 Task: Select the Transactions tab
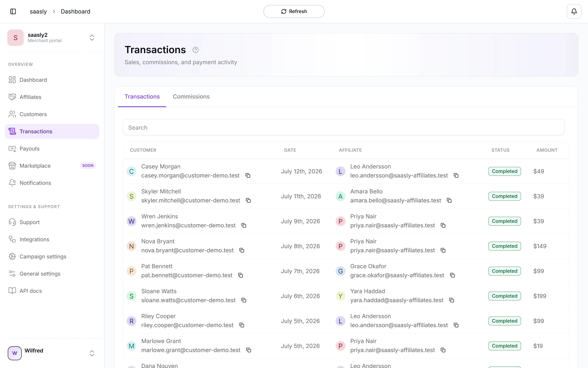[x=142, y=97]
